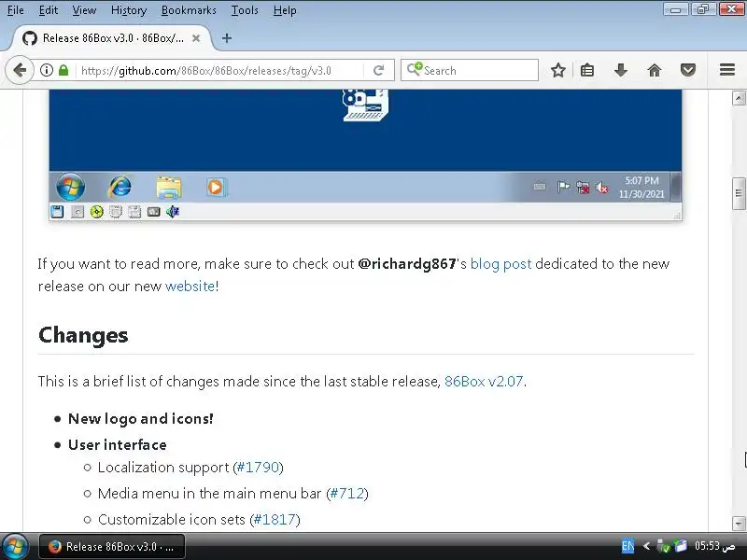Select the Release 86Box v3.0 tab
Viewport: 747px width, 560px height.
[113, 38]
